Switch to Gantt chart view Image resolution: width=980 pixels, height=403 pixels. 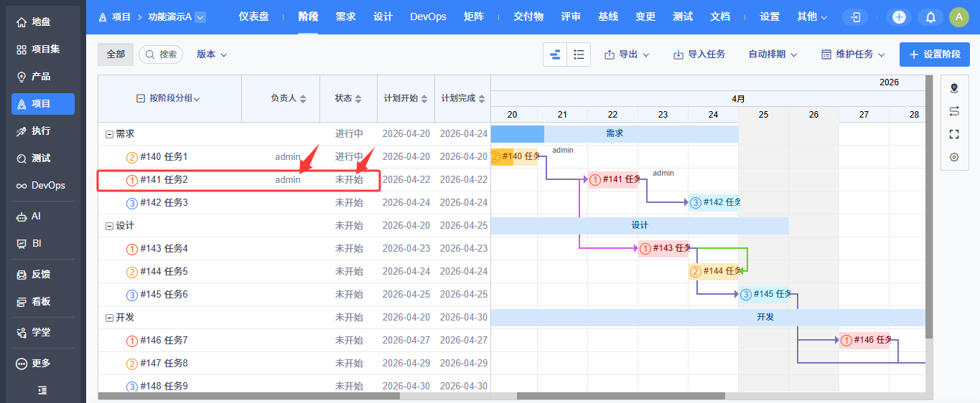[555, 54]
